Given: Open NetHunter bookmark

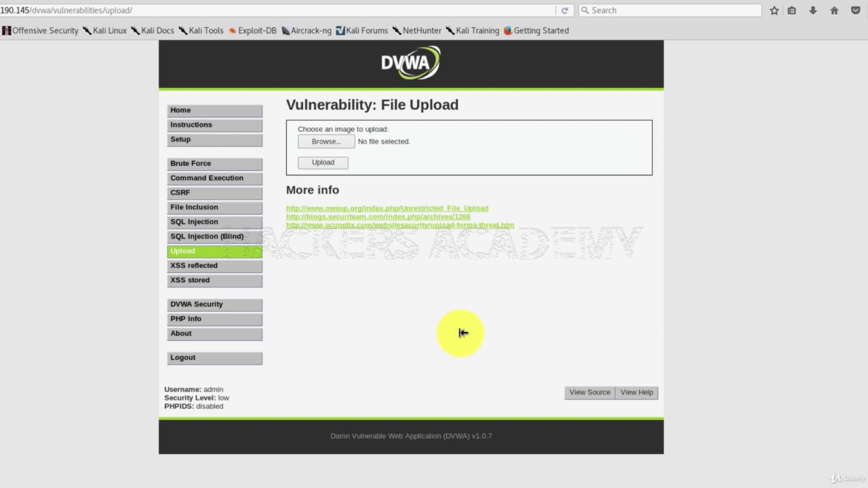Looking at the screenshot, I should (417, 30).
